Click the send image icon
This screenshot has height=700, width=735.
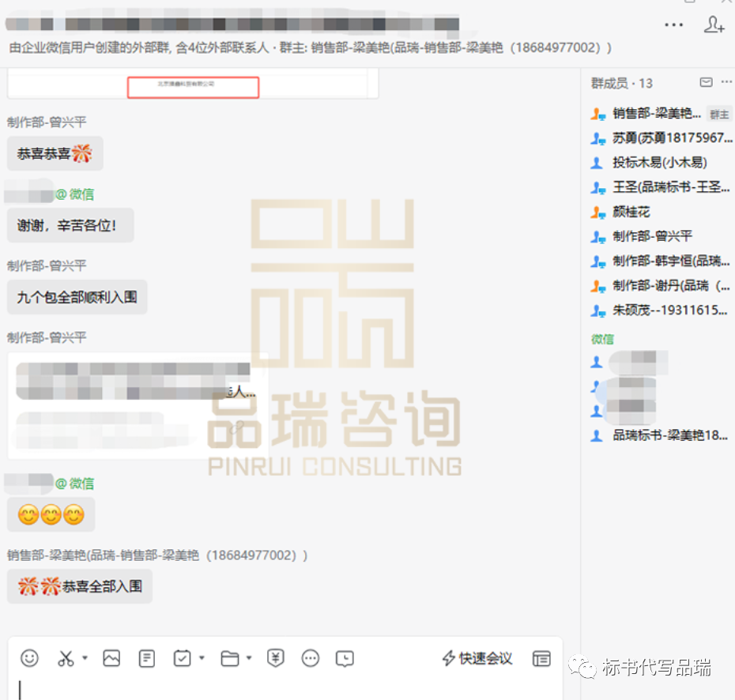coord(111,657)
